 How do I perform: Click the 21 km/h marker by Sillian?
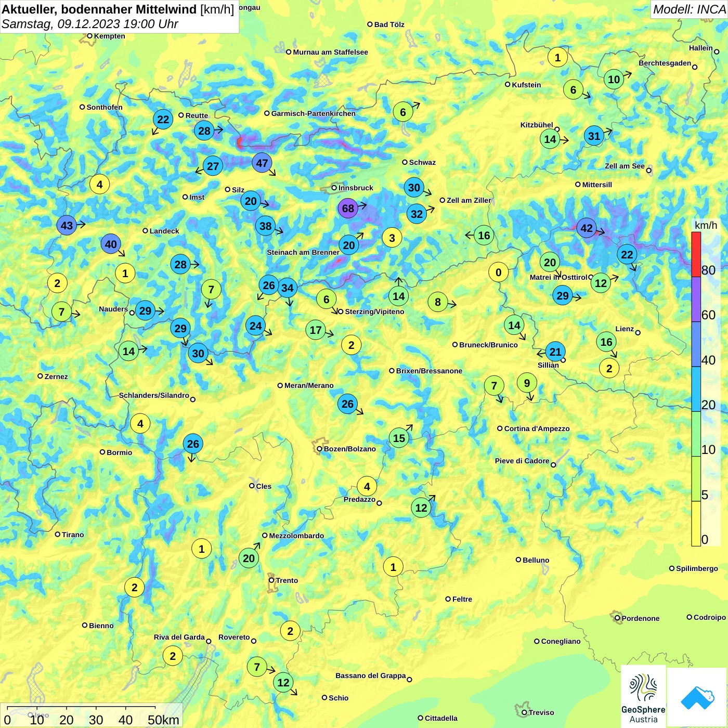pos(555,352)
